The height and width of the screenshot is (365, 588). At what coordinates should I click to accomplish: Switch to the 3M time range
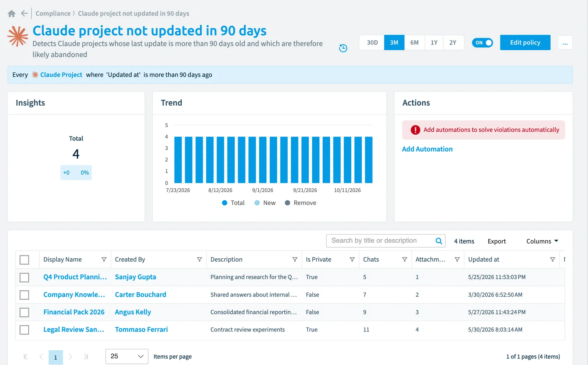pyautogui.click(x=394, y=43)
